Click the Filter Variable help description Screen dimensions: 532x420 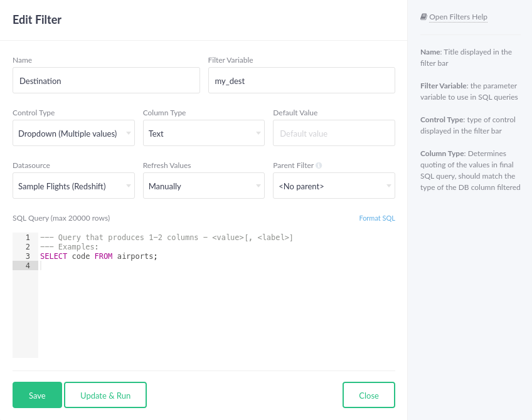tap(469, 92)
